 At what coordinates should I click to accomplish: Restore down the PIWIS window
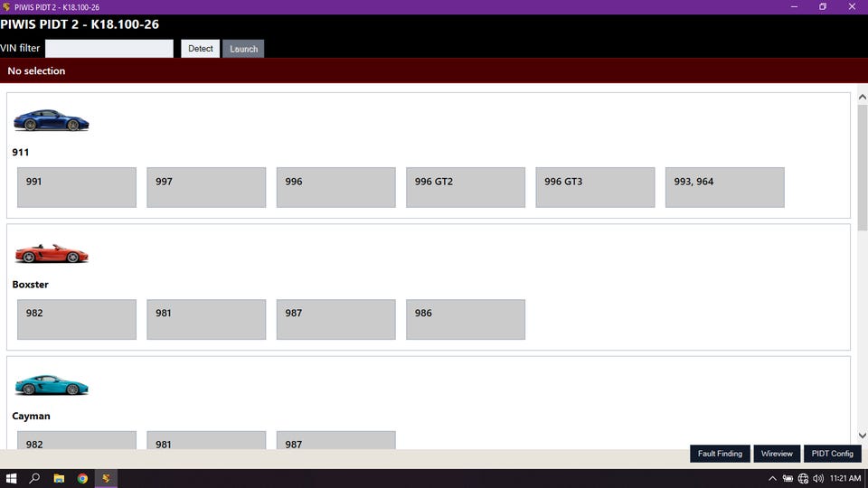823,6
